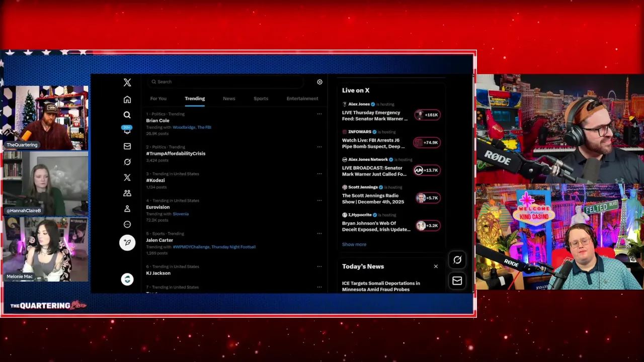The width and height of the screenshot is (644, 362).
Task: Click Show more under Live on X
Action: click(x=354, y=244)
